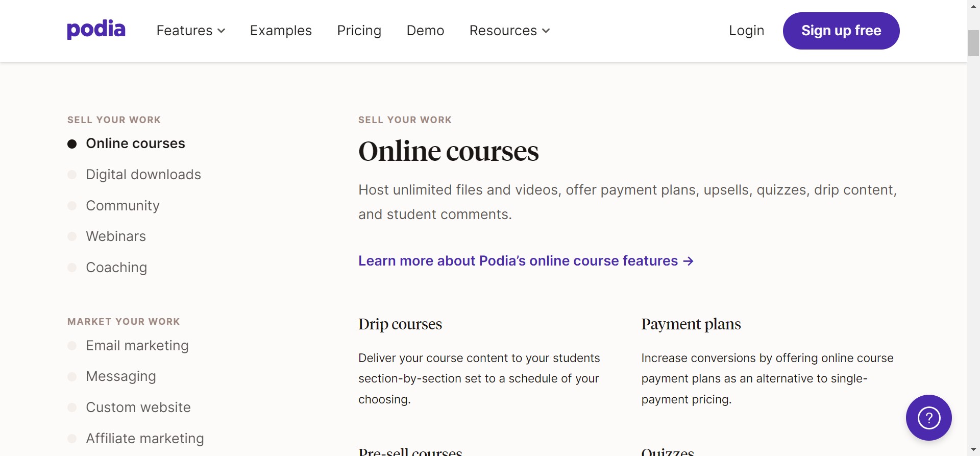Go to the Examples page
Screen dimensions: 980x456
point(281,31)
